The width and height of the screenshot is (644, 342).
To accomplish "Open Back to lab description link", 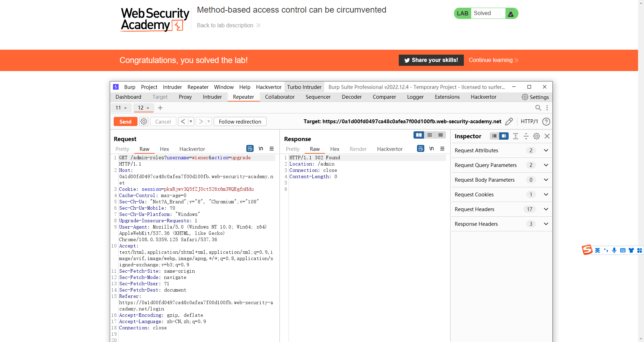I will pyautogui.click(x=228, y=25).
